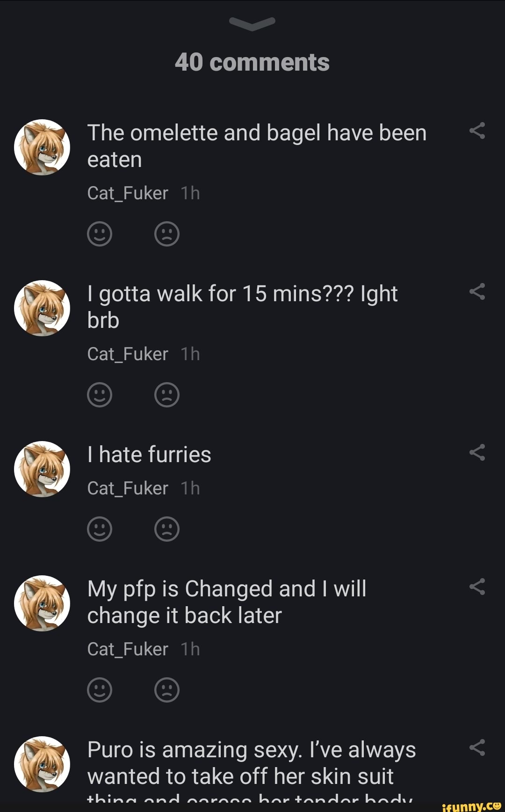Viewport: 505px width, 812px height.
Task: Open avatar on the omelette and bagel comment
Action: (42, 147)
